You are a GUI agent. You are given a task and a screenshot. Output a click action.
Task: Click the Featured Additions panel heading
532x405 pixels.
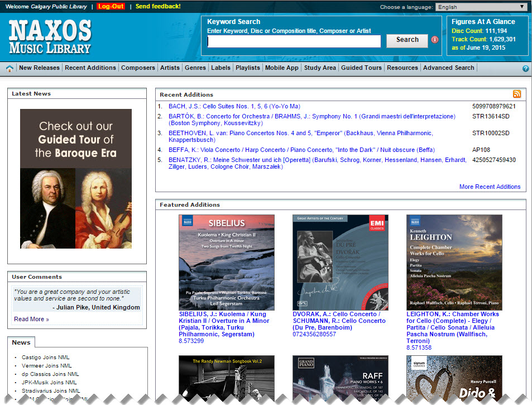(190, 204)
